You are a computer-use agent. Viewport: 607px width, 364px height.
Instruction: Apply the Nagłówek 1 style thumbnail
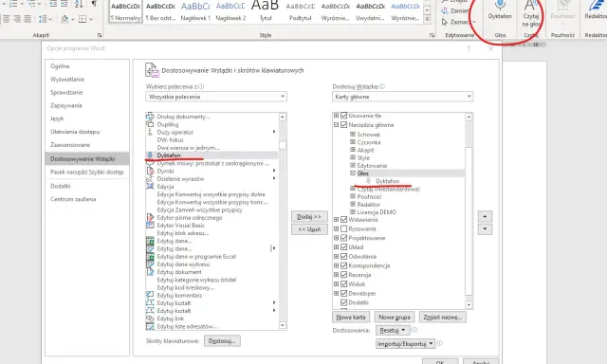195,10
